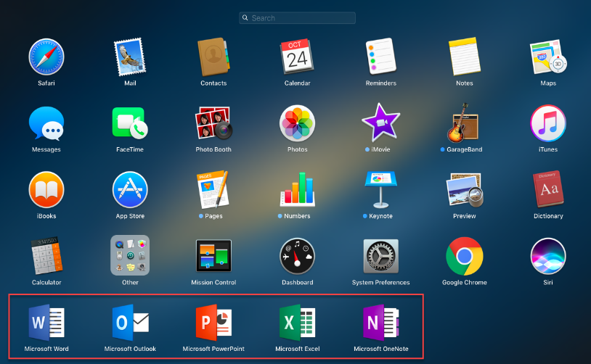Open the App Store

[130, 190]
